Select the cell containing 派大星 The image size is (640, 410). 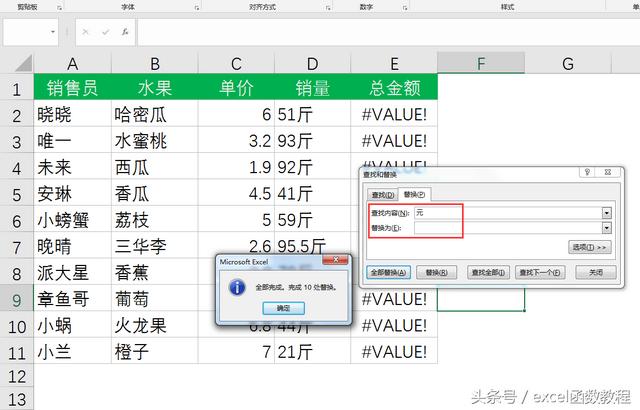(x=73, y=273)
